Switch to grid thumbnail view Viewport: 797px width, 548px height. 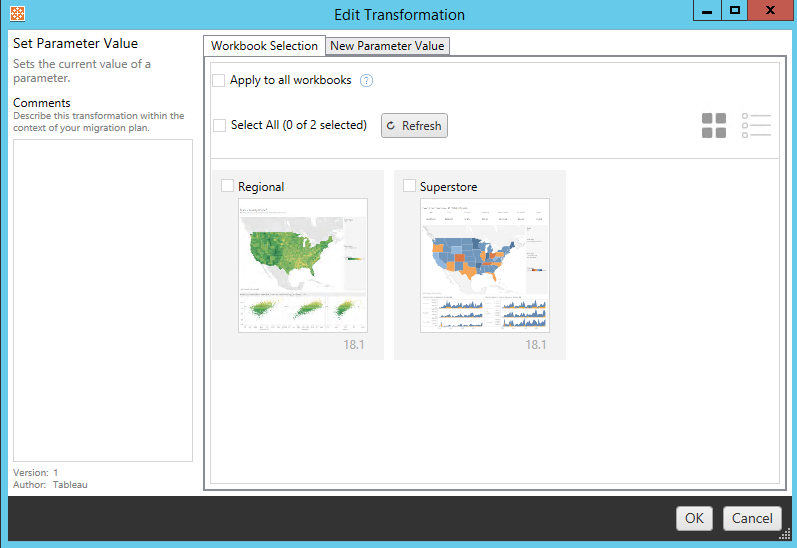tap(714, 126)
